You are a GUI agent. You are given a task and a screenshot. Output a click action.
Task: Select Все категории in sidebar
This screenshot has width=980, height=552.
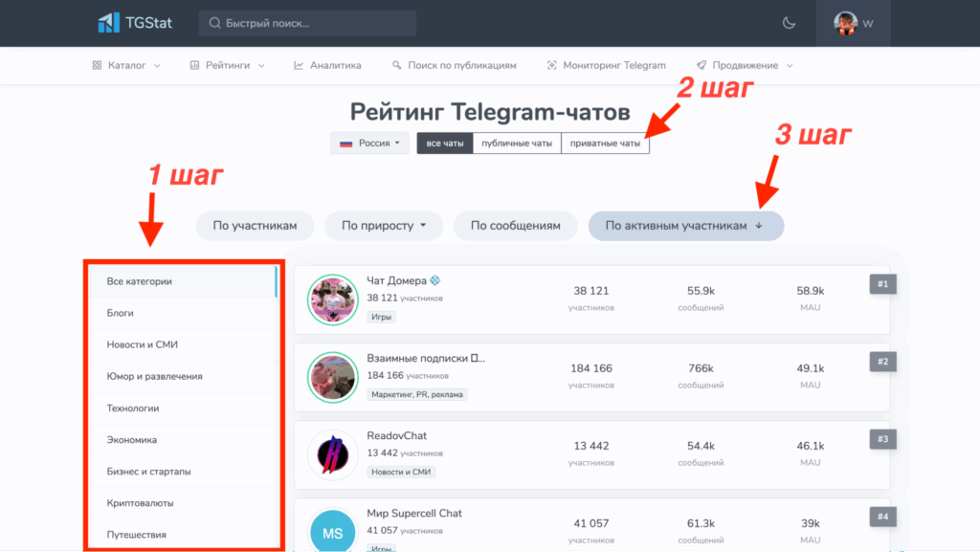tap(184, 281)
